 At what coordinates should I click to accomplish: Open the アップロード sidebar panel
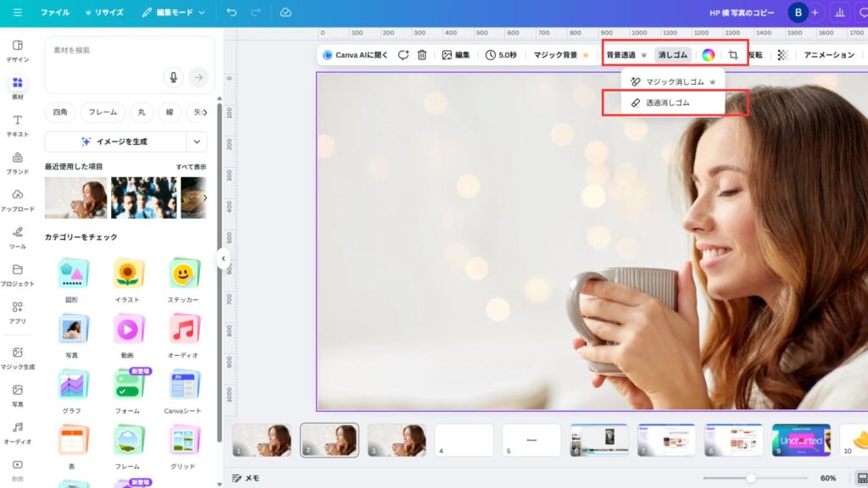tap(17, 200)
